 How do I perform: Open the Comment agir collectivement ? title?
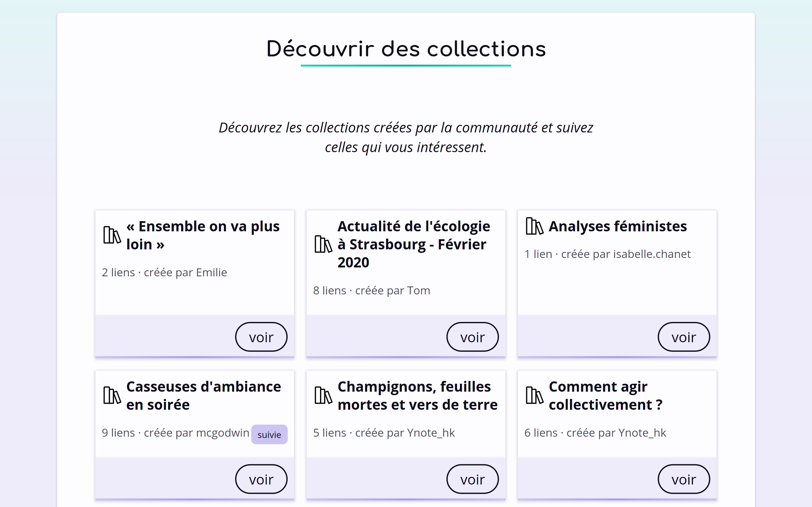click(x=606, y=396)
